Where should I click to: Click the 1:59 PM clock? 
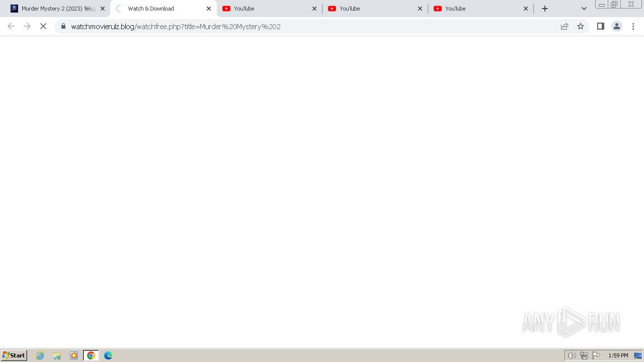point(618,355)
